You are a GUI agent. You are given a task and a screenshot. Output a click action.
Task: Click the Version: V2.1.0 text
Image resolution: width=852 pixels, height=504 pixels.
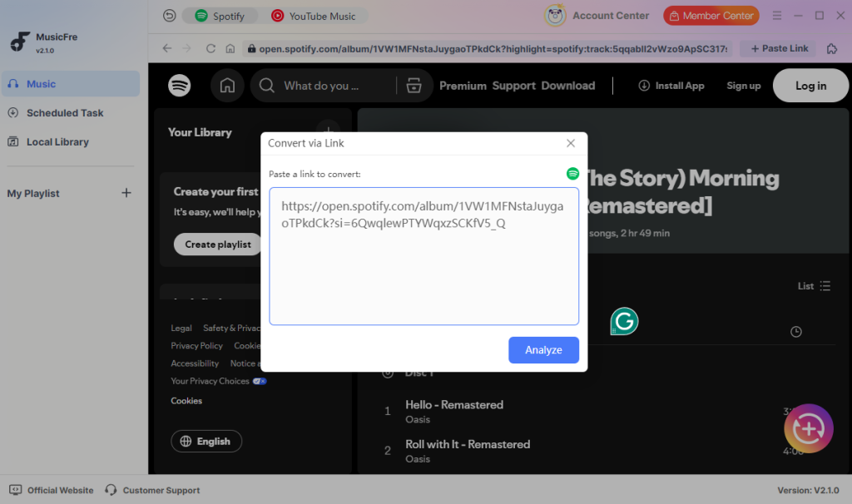click(x=808, y=490)
